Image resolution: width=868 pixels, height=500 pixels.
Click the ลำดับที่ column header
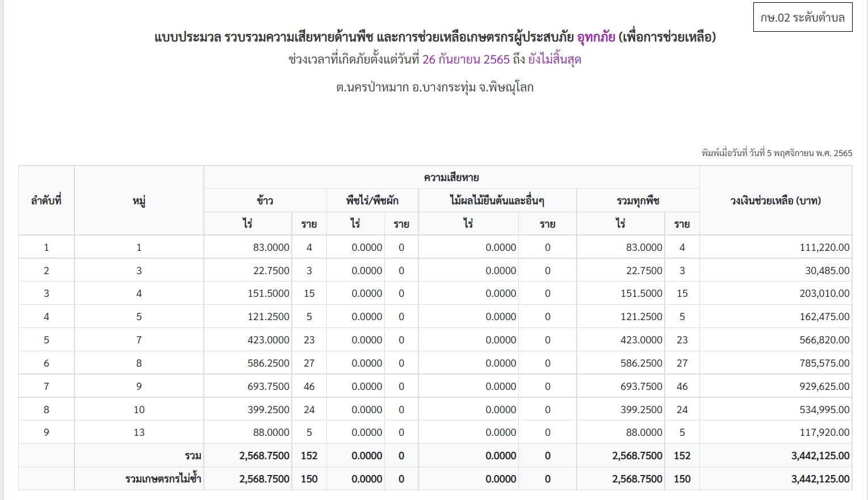coord(46,200)
